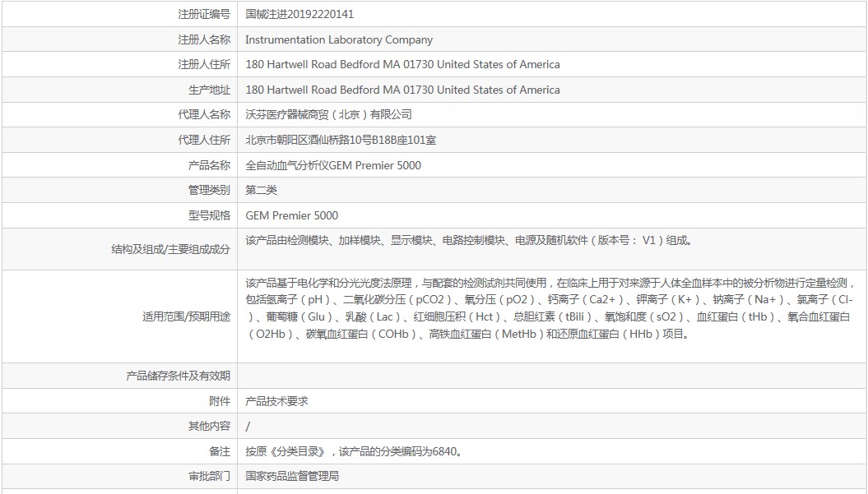Open the 产品技术要求 attachment text

pyautogui.click(x=276, y=402)
